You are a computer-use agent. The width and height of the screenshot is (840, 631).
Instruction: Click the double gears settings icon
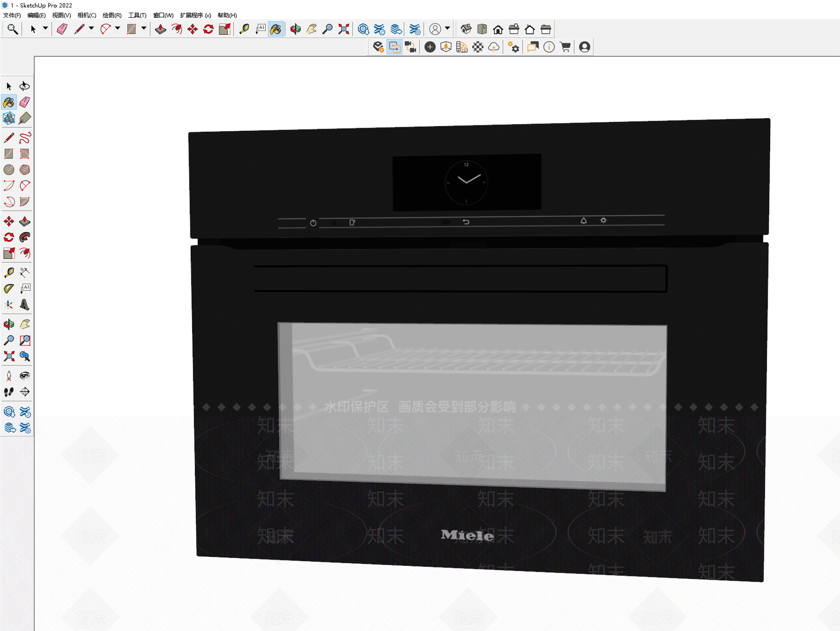[513, 47]
